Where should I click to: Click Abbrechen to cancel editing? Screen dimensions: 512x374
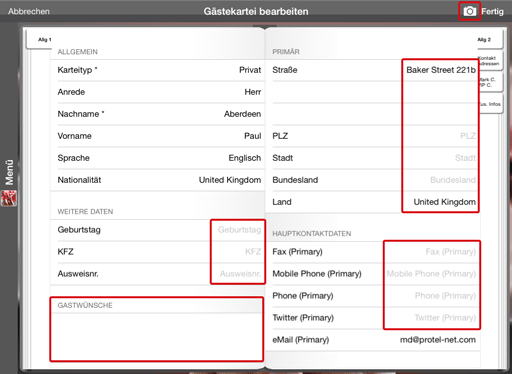pyautogui.click(x=29, y=11)
